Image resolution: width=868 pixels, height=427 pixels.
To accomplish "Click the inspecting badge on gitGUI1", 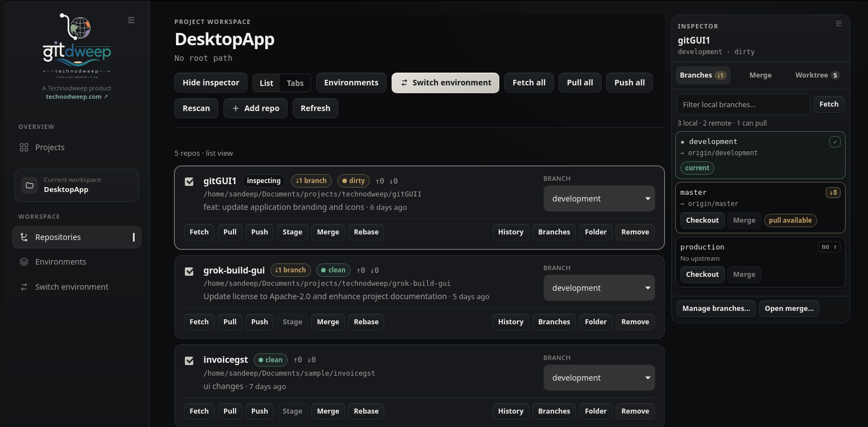I will click(264, 181).
